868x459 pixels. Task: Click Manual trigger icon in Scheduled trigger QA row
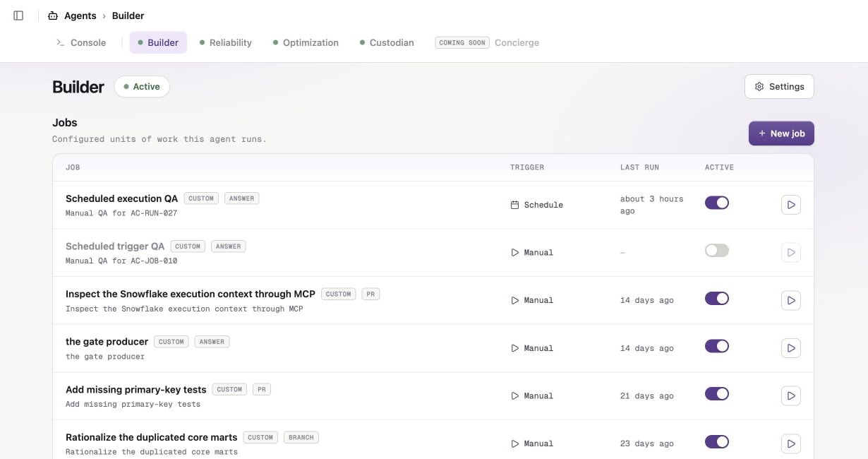click(x=514, y=252)
